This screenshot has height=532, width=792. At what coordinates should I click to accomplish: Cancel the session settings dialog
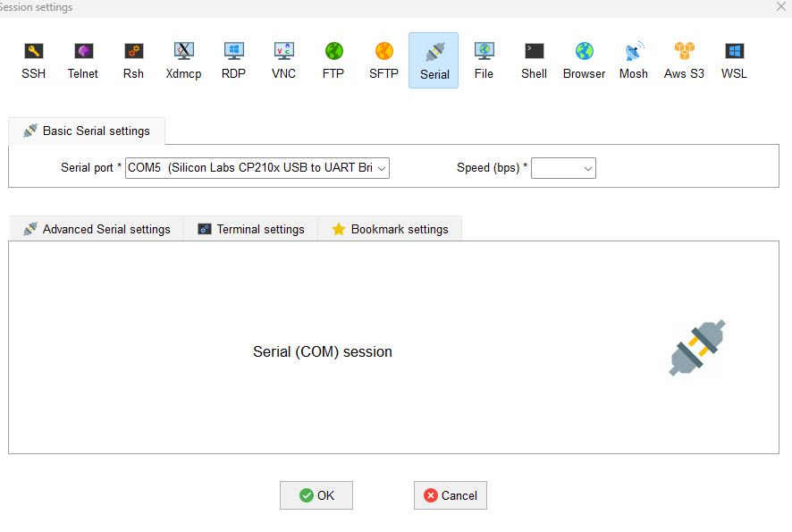450,495
